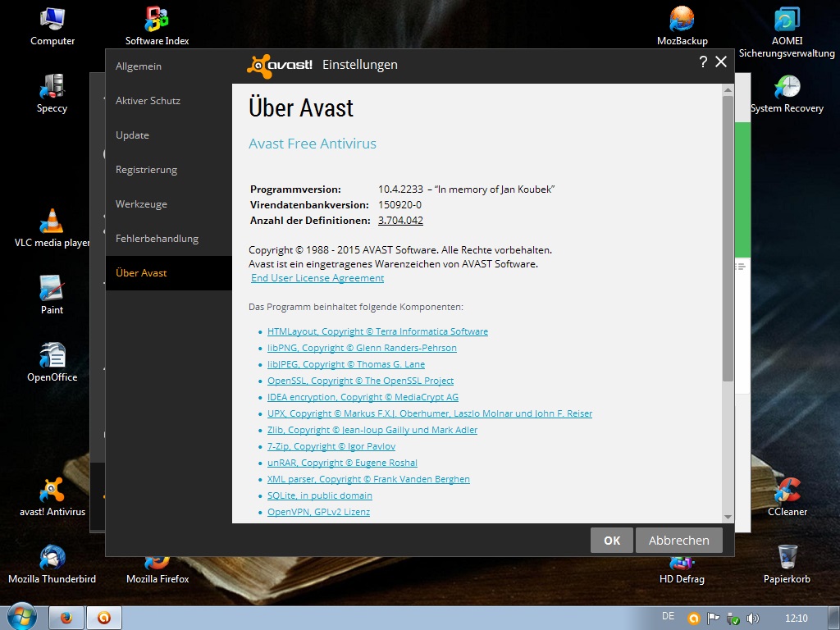The height and width of the screenshot is (630, 840).
Task: Open the UPX copyright link
Action: (x=430, y=413)
